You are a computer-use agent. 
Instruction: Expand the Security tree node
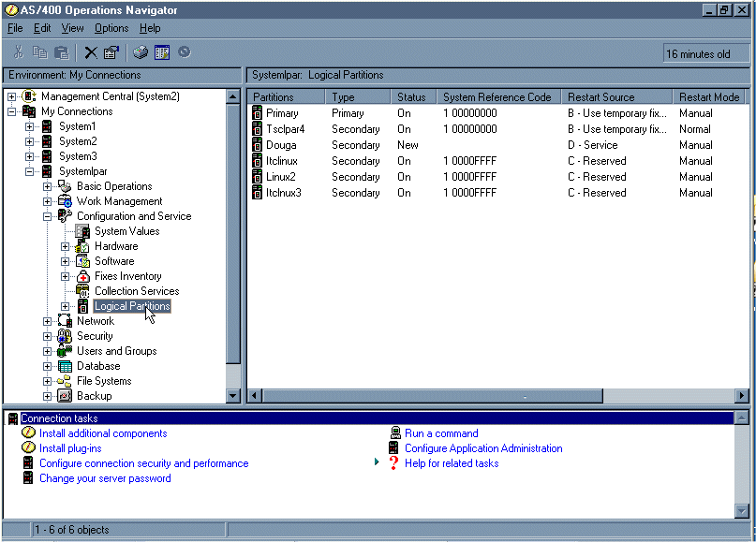(47, 336)
